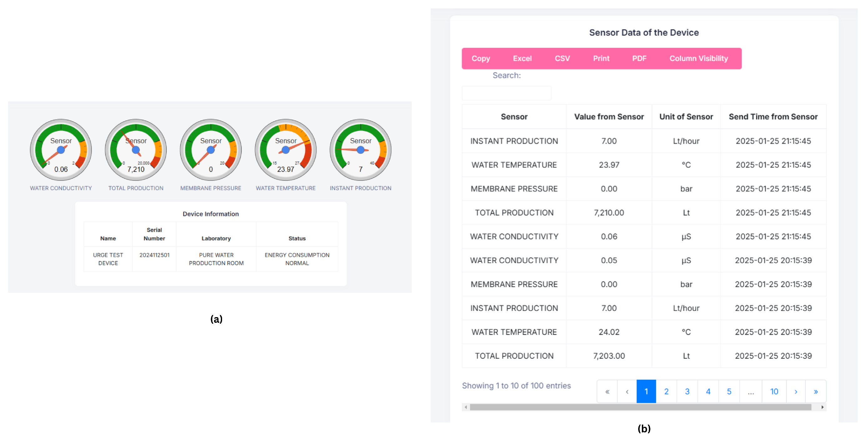Sort by the Sensor column header
868x443 pixels.
pyautogui.click(x=514, y=117)
